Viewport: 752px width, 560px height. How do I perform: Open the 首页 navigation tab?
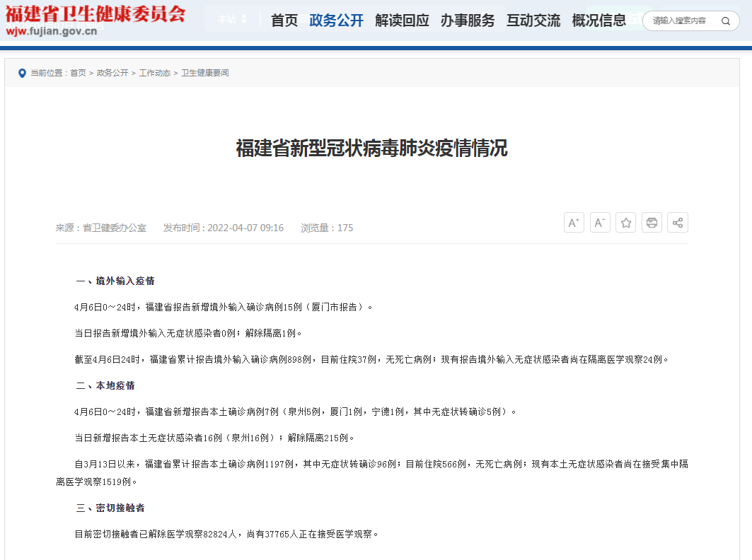click(x=284, y=21)
